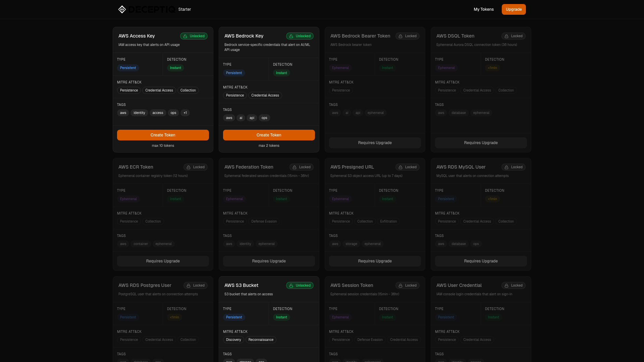Select the Credential Access tag on AWS Bedrock Key

click(265, 96)
